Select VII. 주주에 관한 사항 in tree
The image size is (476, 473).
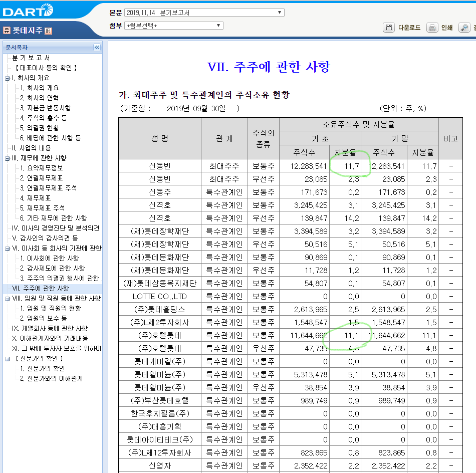[x=41, y=288]
